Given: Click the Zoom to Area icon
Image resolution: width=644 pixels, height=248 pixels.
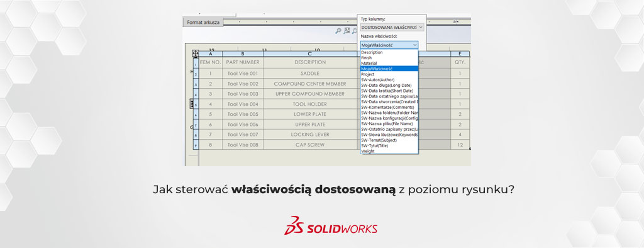Looking at the screenshot, I should pos(347,30).
